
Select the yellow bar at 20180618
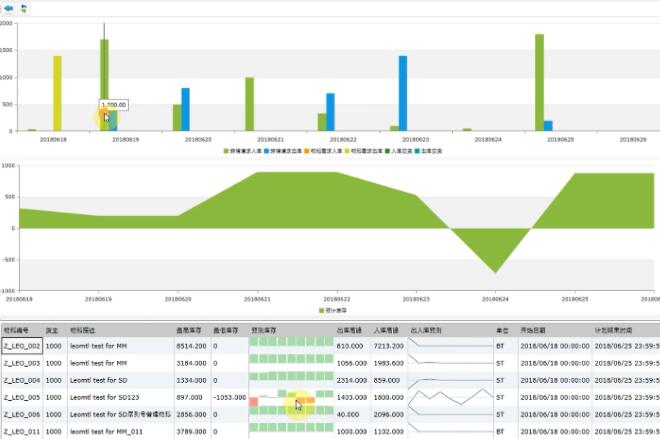tap(57, 93)
